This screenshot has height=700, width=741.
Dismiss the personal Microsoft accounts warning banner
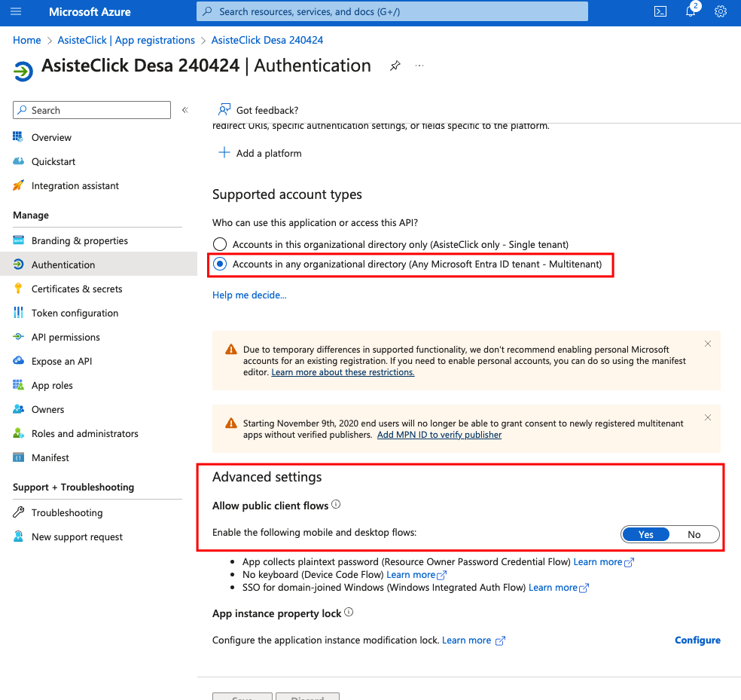707,343
